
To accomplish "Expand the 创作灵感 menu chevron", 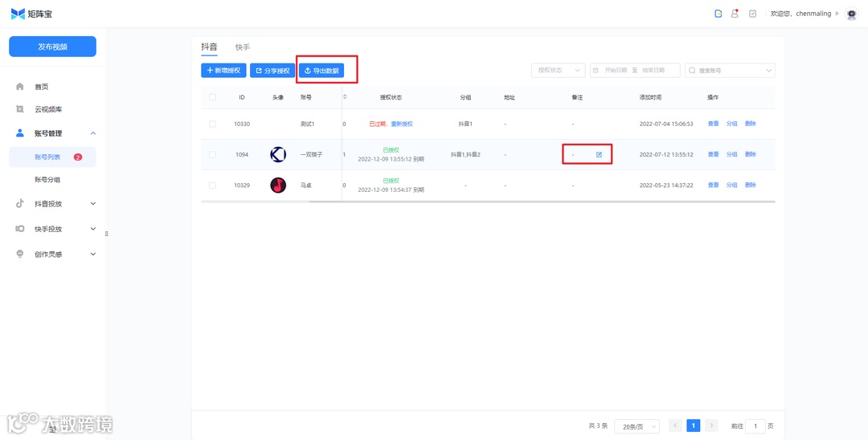I will click(93, 255).
